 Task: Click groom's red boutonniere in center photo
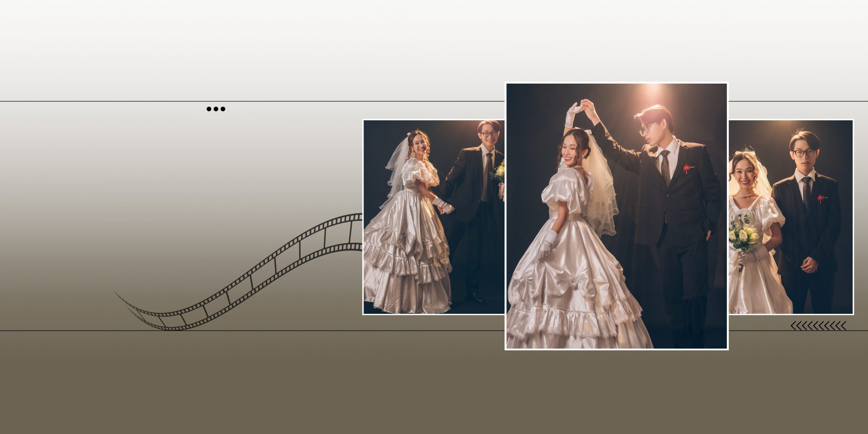click(x=687, y=169)
